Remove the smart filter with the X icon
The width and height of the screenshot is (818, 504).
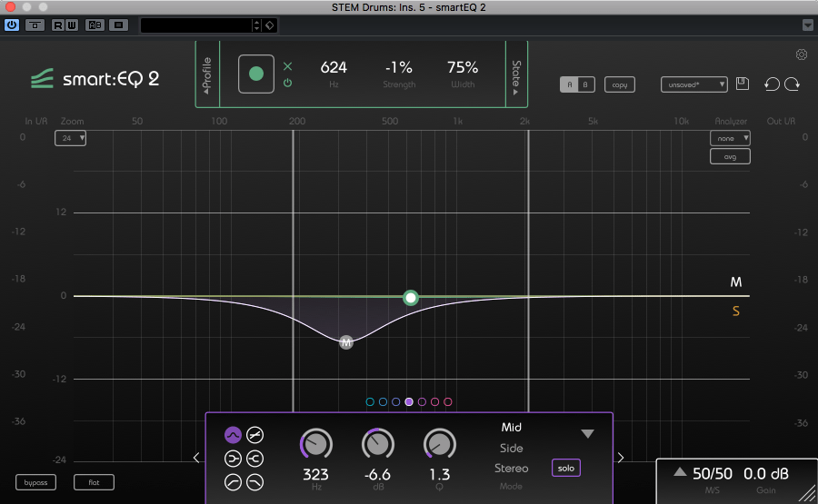(287, 66)
